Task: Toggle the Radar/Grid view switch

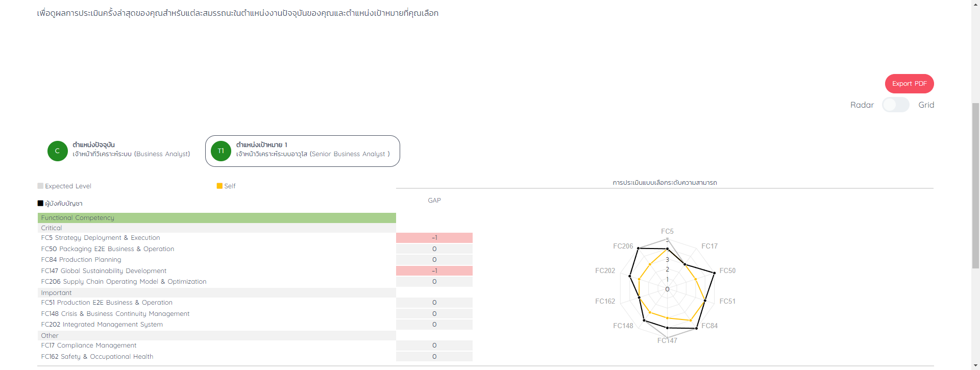Action: point(895,105)
